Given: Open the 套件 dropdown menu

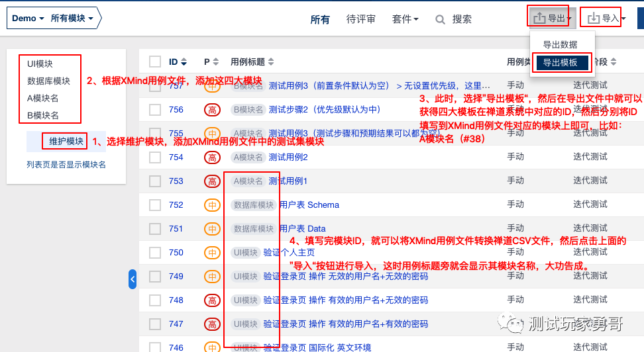Looking at the screenshot, I should click(x=405, y=19).
